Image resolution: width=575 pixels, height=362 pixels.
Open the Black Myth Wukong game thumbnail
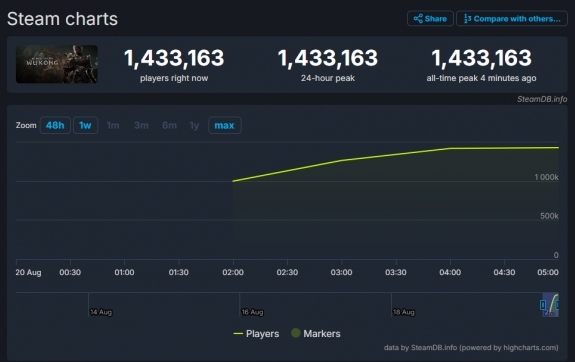tap(57, 64)
